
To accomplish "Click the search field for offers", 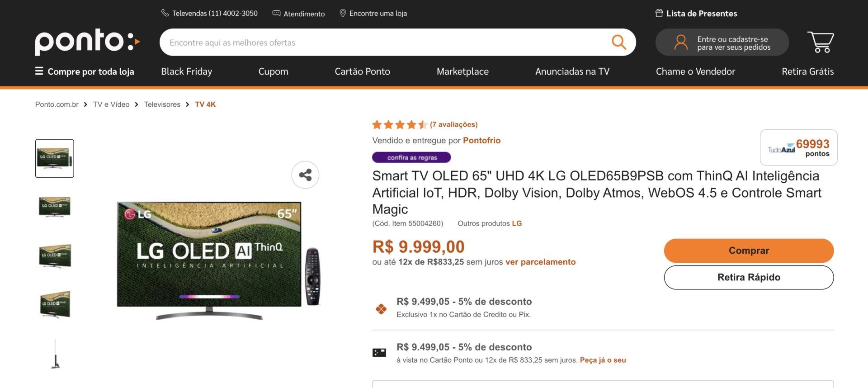I will pos(384,43).
